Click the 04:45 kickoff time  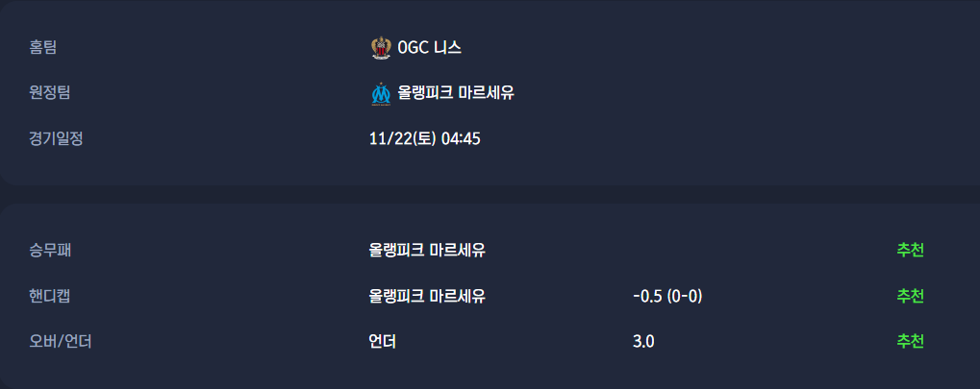[461, 138]
